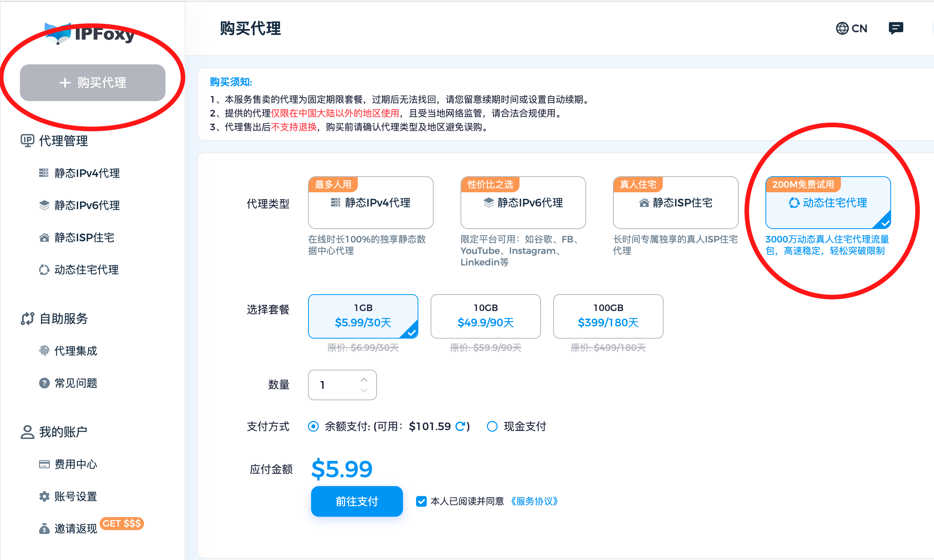Image resolution: width=934 pixels, height=560 pixels.
Task: Click the 原价: $59.9/90天 strikethrough text
Action: (485, 348)
